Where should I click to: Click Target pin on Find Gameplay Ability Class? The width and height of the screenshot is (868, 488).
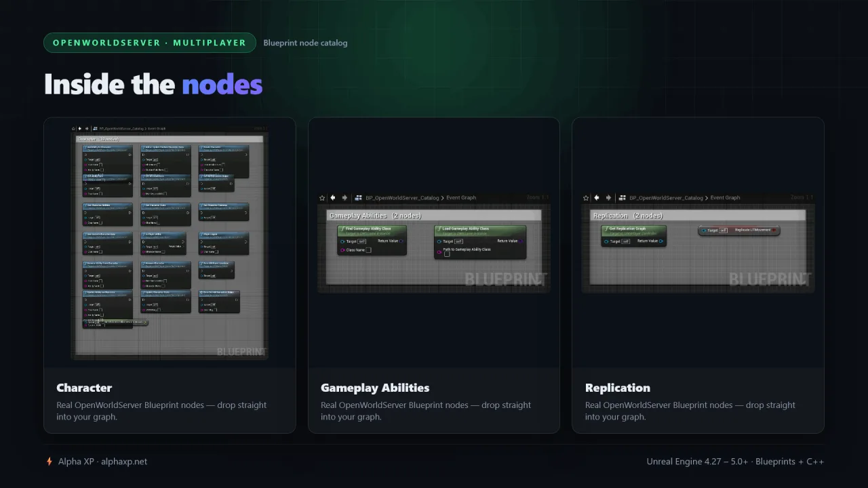coord(342,241)
